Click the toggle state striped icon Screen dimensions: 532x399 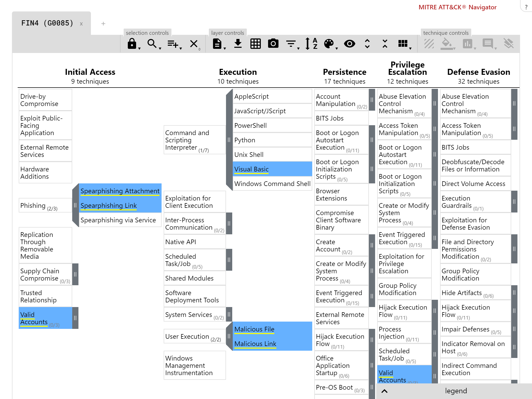click(429, 44)
